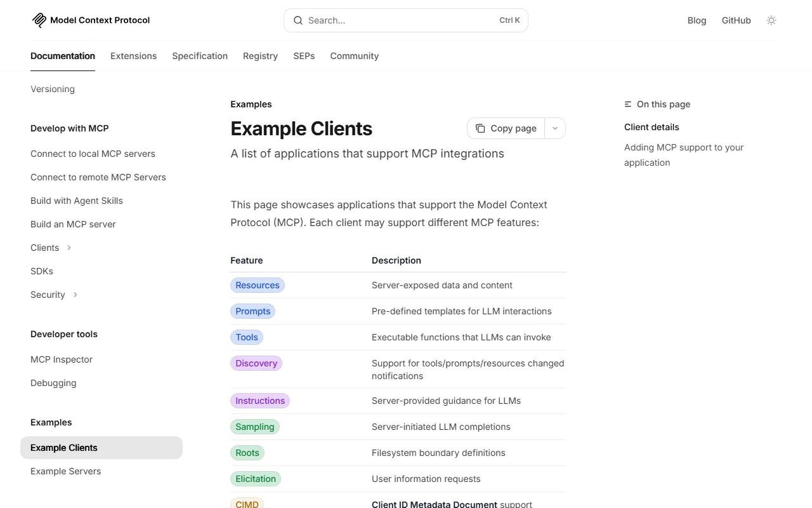The width and height of the screenshot is (812, 508).
Task: Click the copy icon in Copy page button
Action: point(480,128)
